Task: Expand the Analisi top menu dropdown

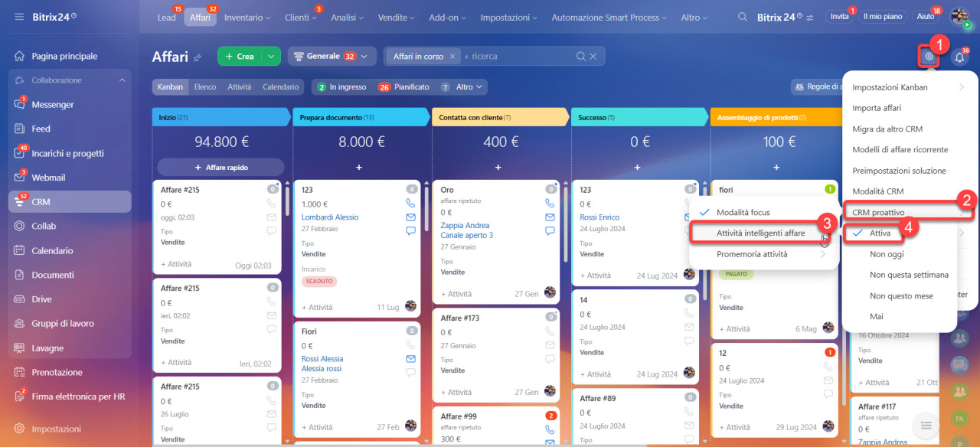Action: click(347, 17)
